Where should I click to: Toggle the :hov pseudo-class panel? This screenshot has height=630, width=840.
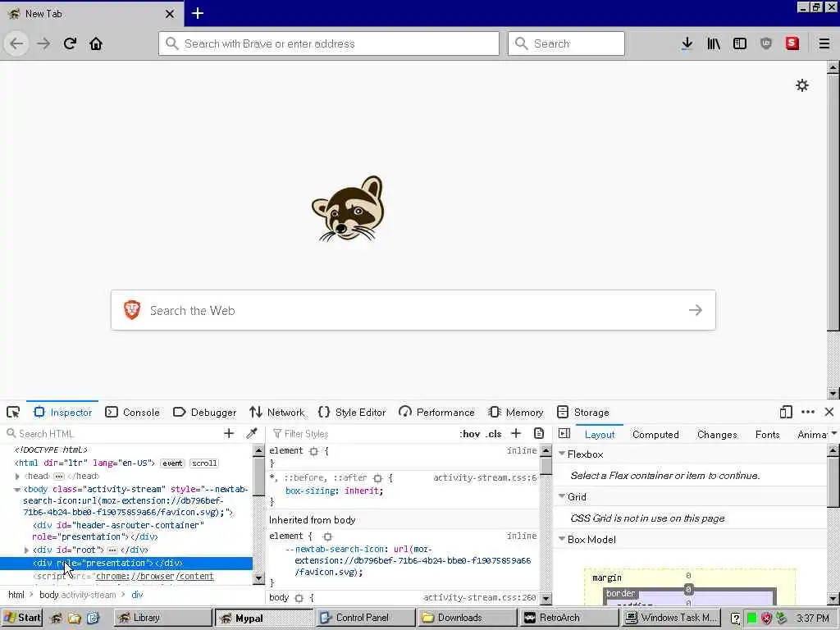click(x=470, y=434)
